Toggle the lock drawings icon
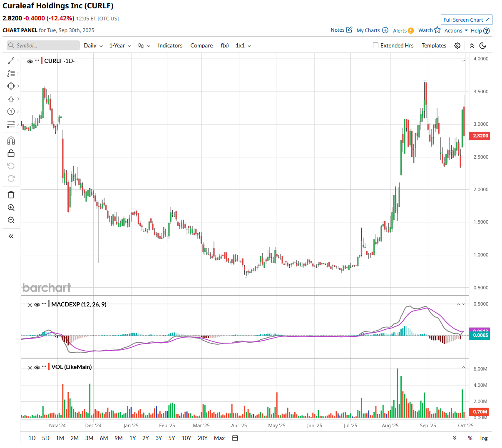The image size is (502, 448). pyautogui.click(x=11, y=153)
